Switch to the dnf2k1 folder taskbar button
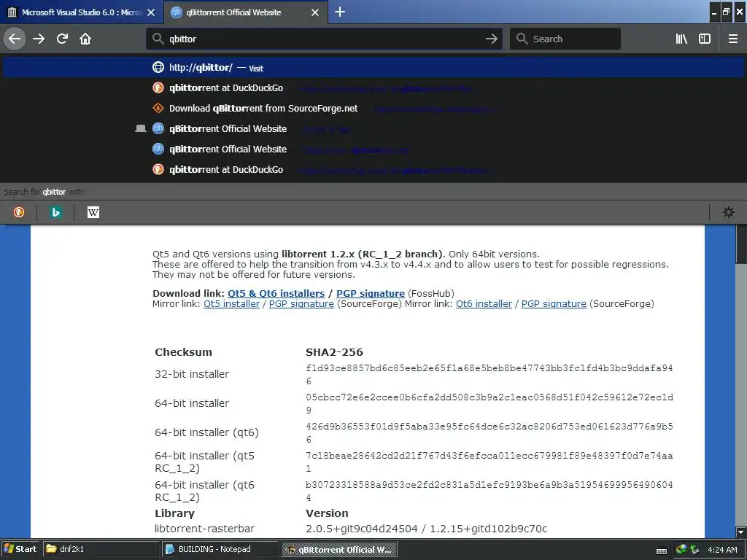This screenshot has height=560, width=747. click(101, 549)
